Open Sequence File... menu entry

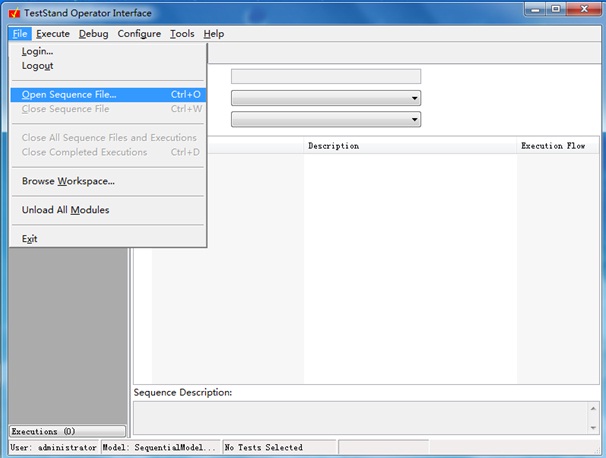[69, 95]
